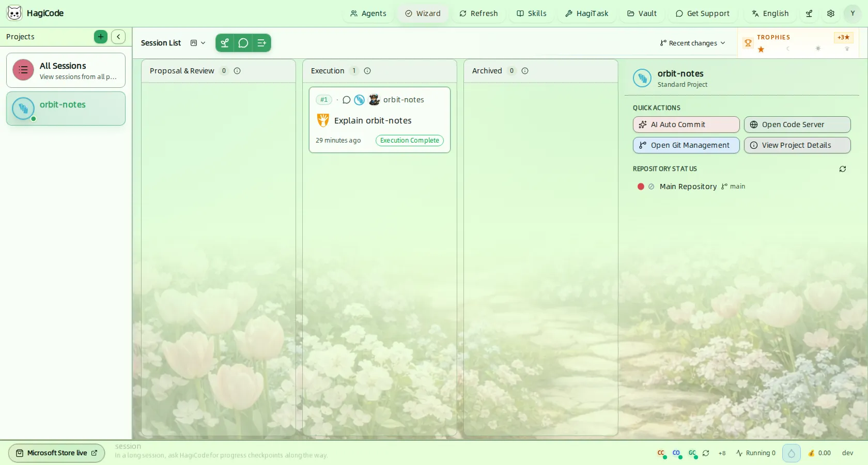
Task: Open the English language selector
Action: (770, 13)
